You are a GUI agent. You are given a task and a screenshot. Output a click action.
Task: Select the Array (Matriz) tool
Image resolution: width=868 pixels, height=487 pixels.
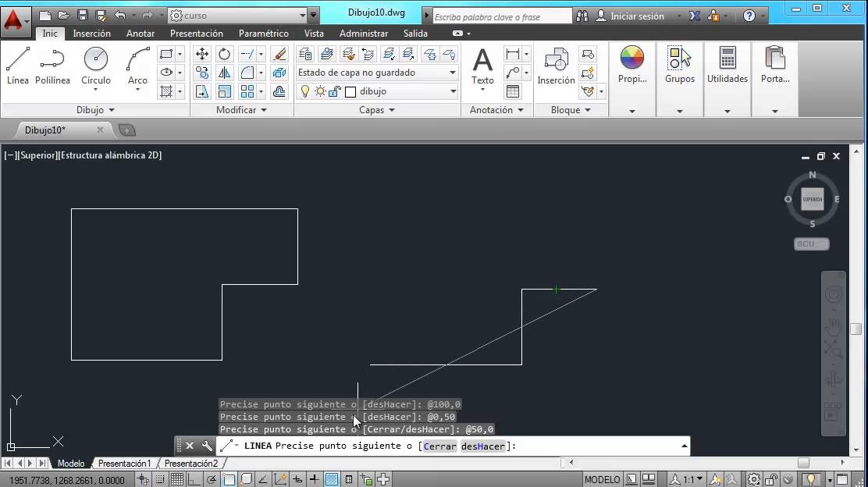[x=247, y=91]
